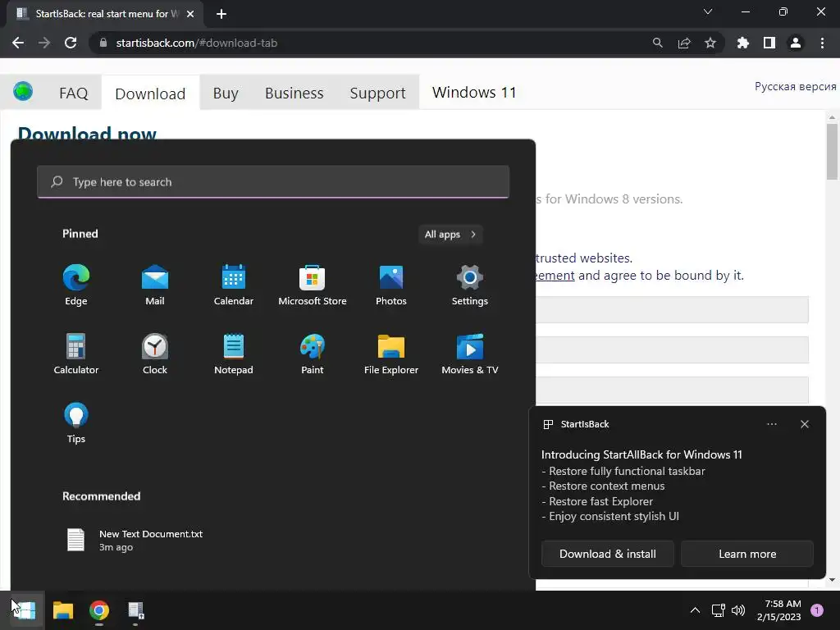Launch the Mail app
The image size is (840, 630).
pyautogui.click(x=155, y=285)
